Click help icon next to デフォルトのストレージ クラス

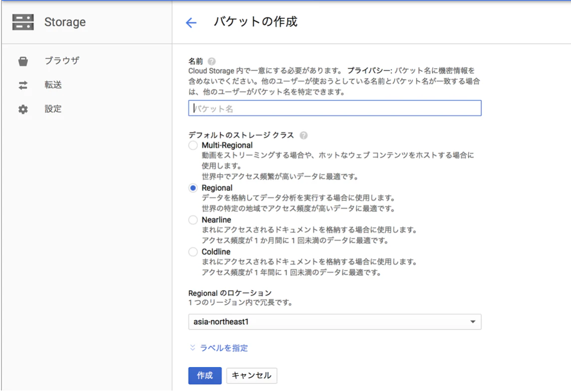(303, 135)
